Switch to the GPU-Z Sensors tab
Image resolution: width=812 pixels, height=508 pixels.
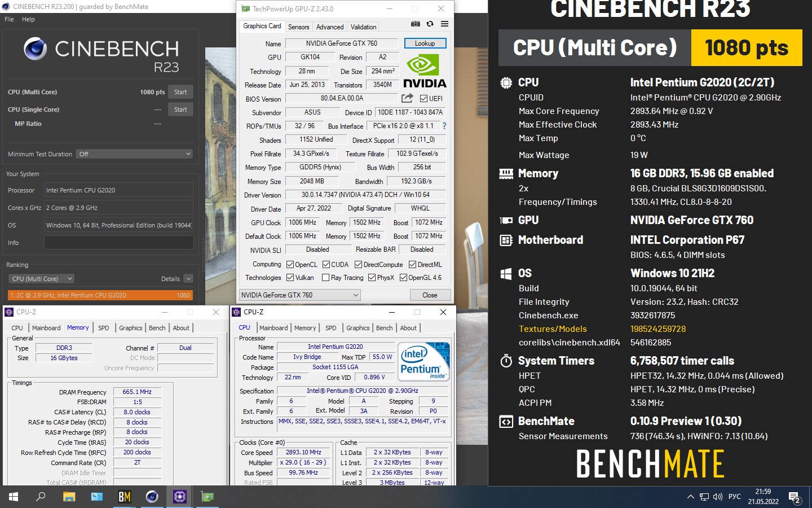298,27
